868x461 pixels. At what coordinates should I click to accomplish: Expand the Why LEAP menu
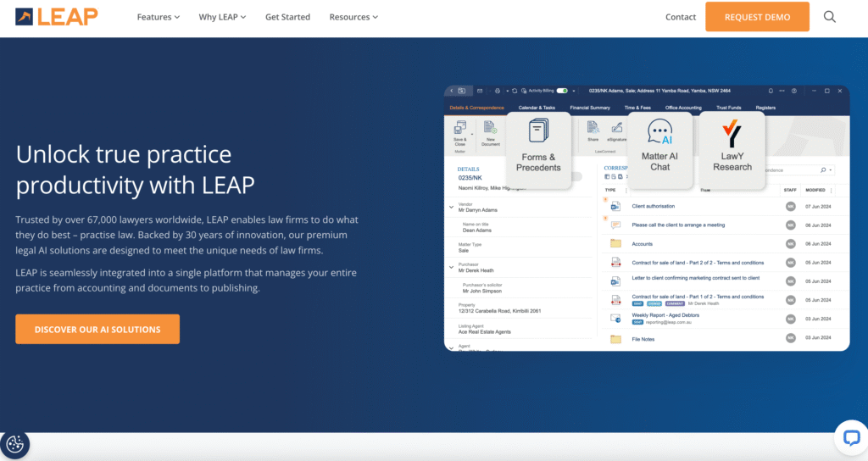(x=222, y=17)
